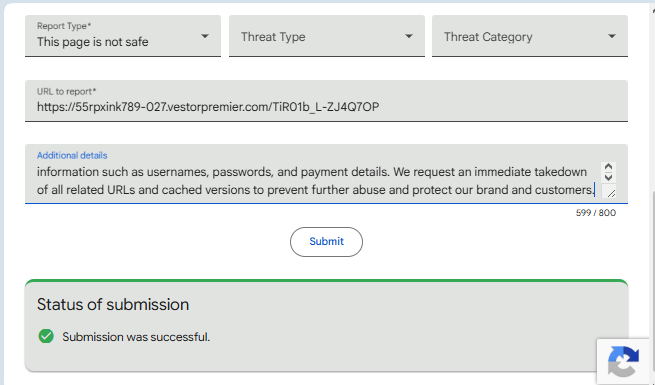
Task: Click the up arrow in Additional details box
Action: click(608, 167)
